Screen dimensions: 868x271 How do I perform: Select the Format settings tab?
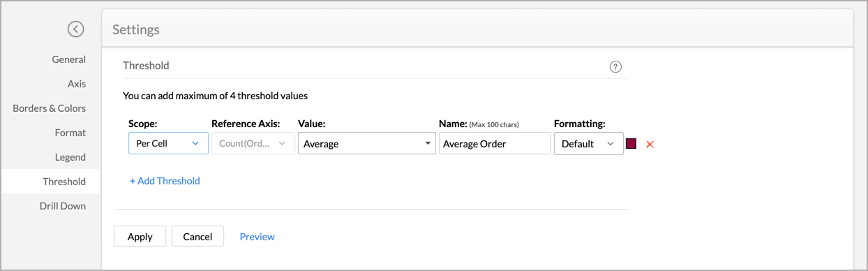pos(70,133)
